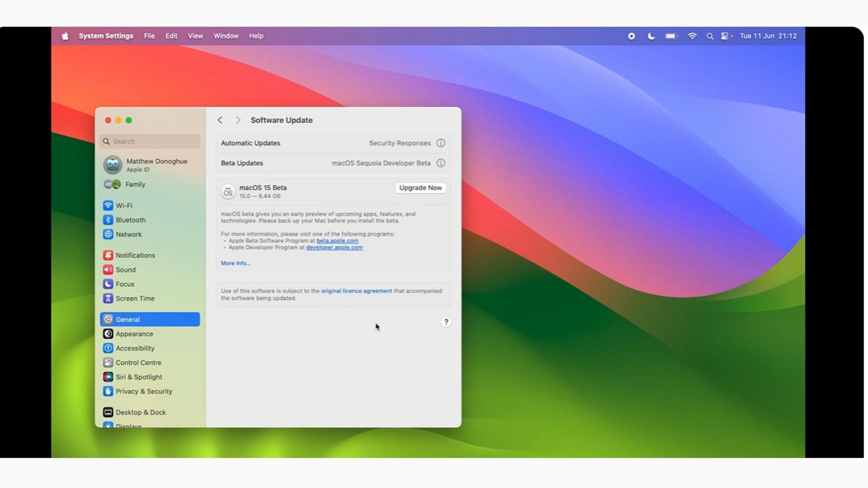Screen dimensions: 868x488
Task: Open the original licence agreement link
Action: (356, 291)
